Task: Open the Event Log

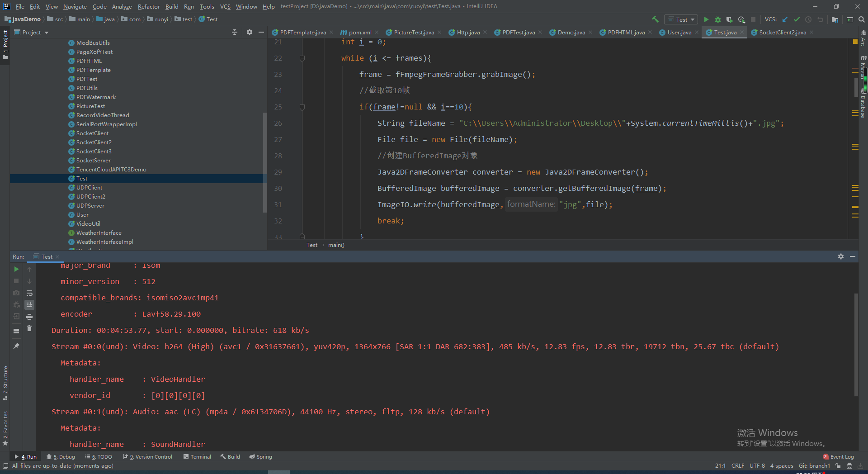Action: [x=838, y=457]
